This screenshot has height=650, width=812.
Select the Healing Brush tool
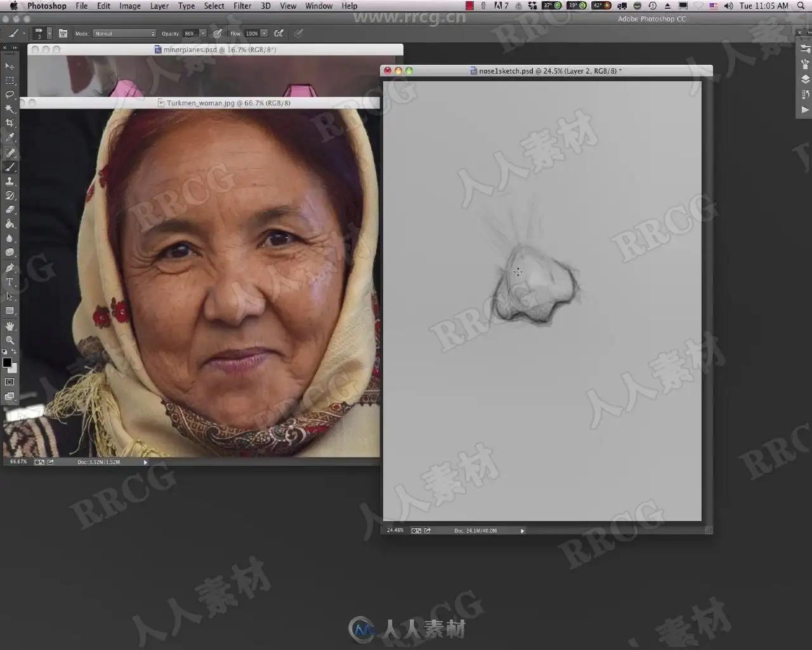(10, 153)
